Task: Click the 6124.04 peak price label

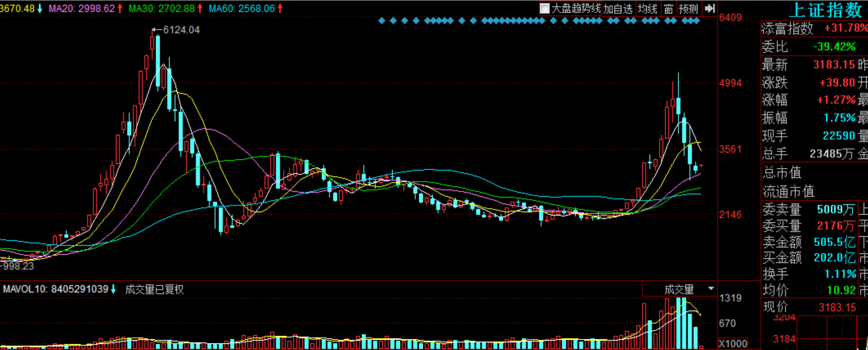Action: 181,30
